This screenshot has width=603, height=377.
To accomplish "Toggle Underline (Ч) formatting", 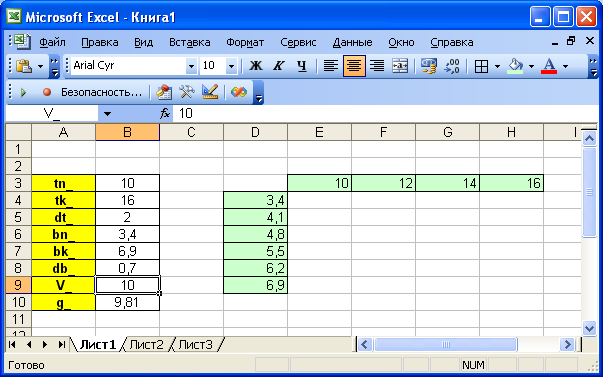I will point(302,66).
